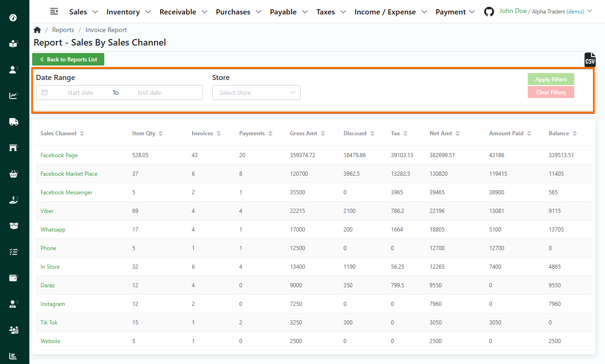This screenshot has height=364, width=605.
Task: Click balance value 339513.51
Action: [x=561, y=155]
